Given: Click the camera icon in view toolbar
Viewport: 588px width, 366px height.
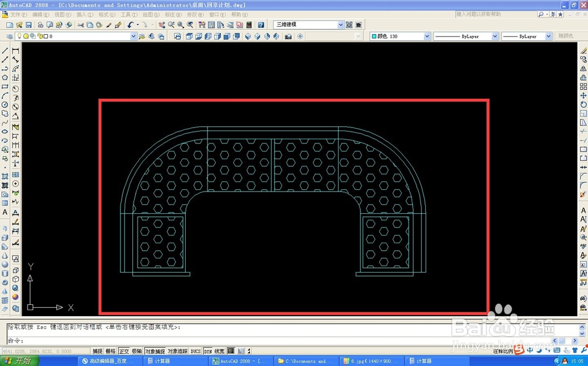Looking at the screenshot, I should 288,36.
